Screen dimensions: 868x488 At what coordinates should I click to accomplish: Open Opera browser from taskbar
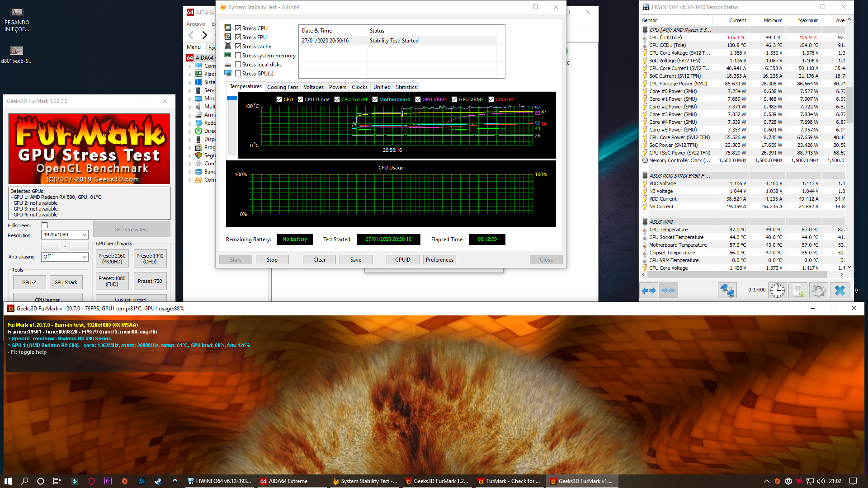[x=91, y=481]
